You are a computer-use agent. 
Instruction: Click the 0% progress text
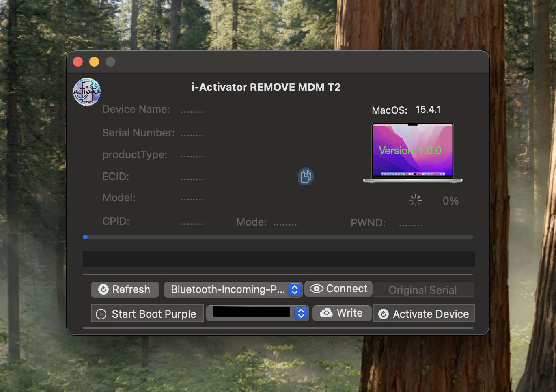(x=451, y=201)
